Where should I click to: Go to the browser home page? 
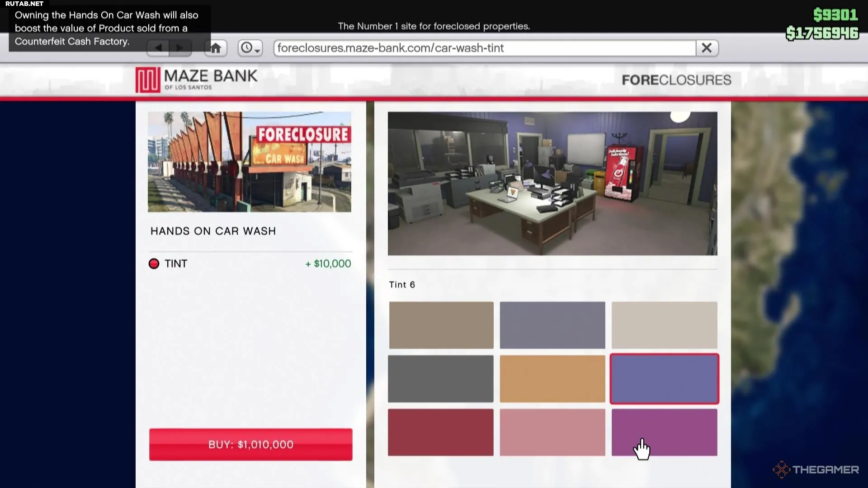(216, 47)
